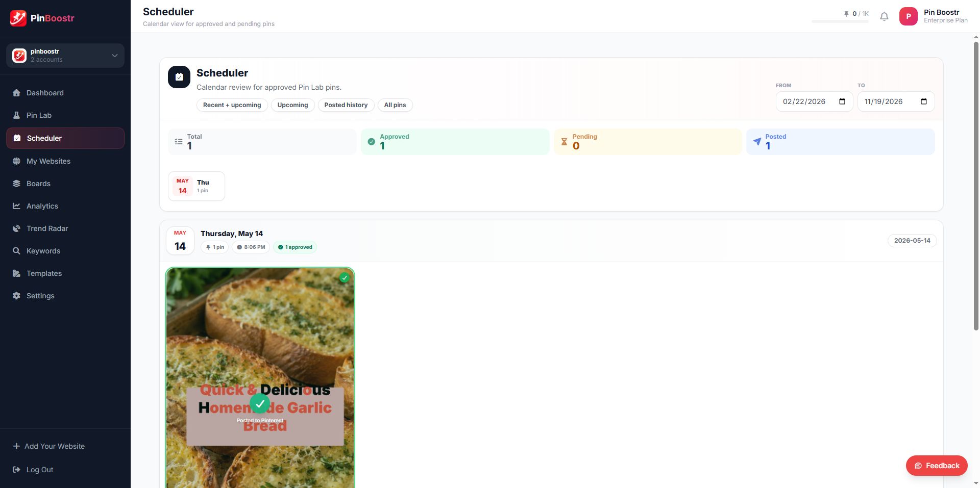The width and height of the screenshot is (980, 488).
Task: Click the Log Out link
Action: [x=40, y=470]
